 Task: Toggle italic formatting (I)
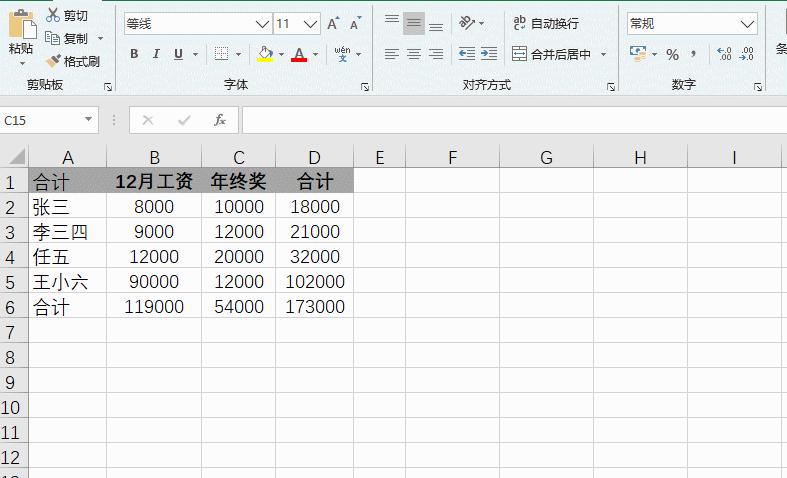(x=156, y=54)
